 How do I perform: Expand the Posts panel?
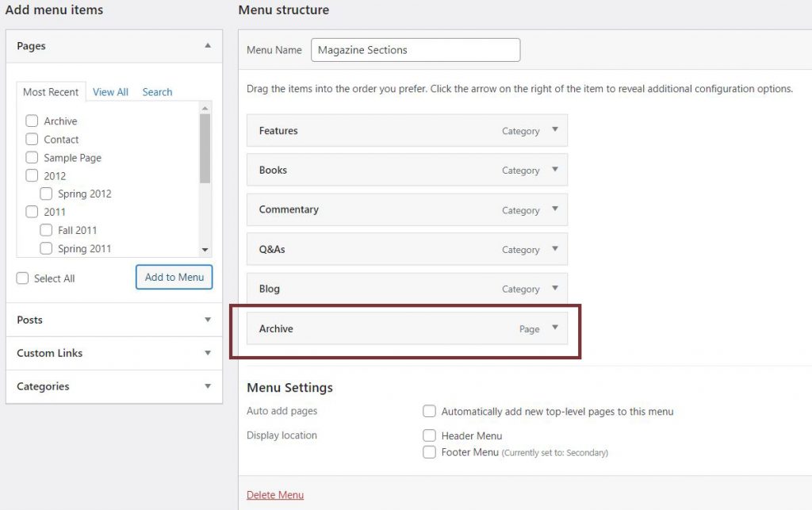[x=208, y=320]
